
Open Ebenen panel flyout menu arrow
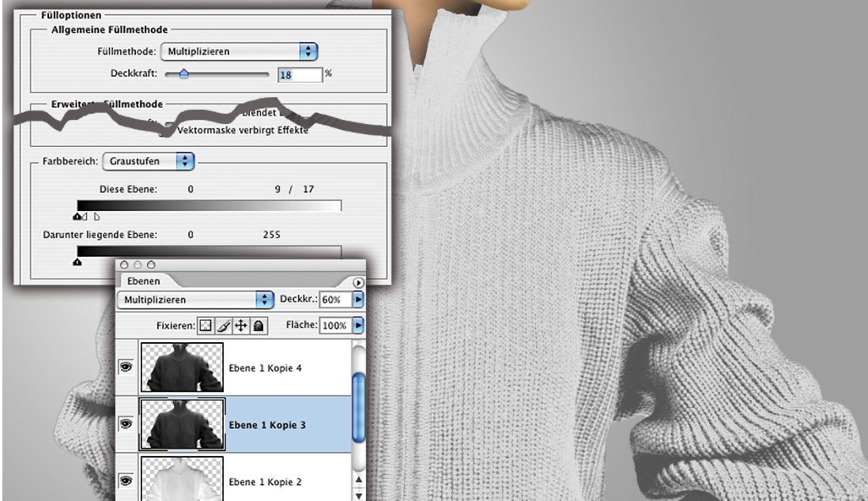pyautogui.click(x=358, y=282)
